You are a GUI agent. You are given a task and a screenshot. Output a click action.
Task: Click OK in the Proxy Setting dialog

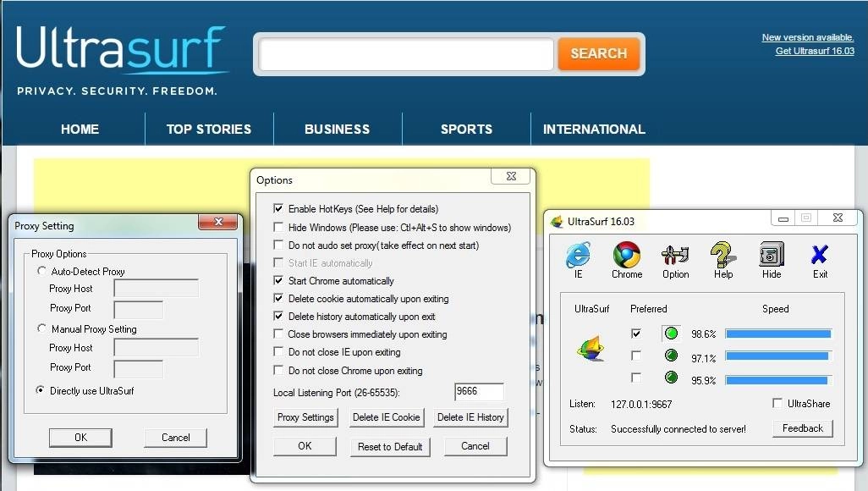pos(81,438)
